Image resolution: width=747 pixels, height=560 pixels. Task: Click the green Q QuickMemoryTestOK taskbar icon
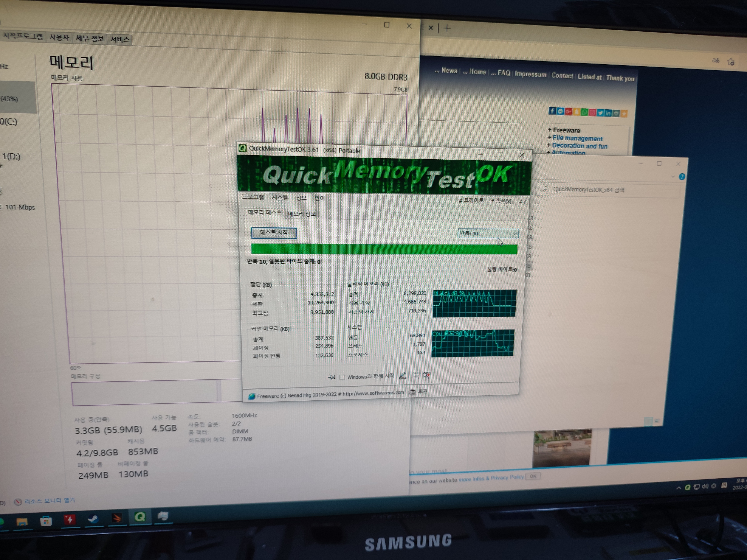[x=140, y=517]
